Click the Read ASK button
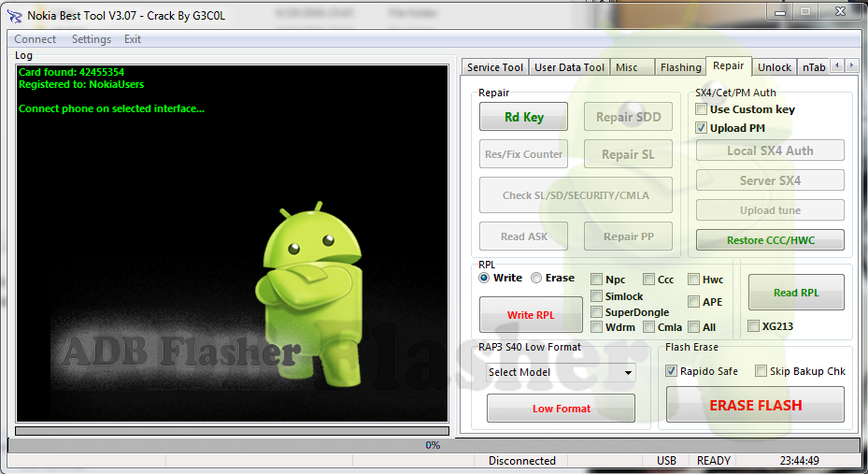Viewport: 868px width, 474px height. 523,237
